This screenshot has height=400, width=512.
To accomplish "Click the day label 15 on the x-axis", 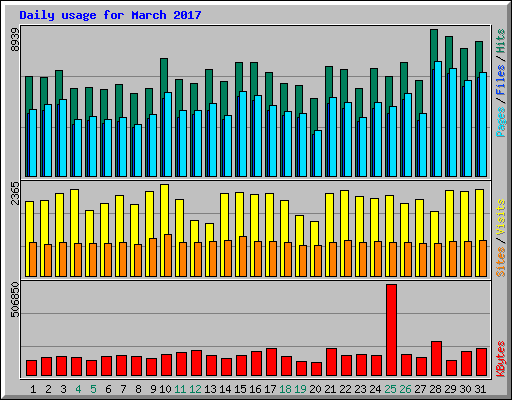I will point(240,389).
